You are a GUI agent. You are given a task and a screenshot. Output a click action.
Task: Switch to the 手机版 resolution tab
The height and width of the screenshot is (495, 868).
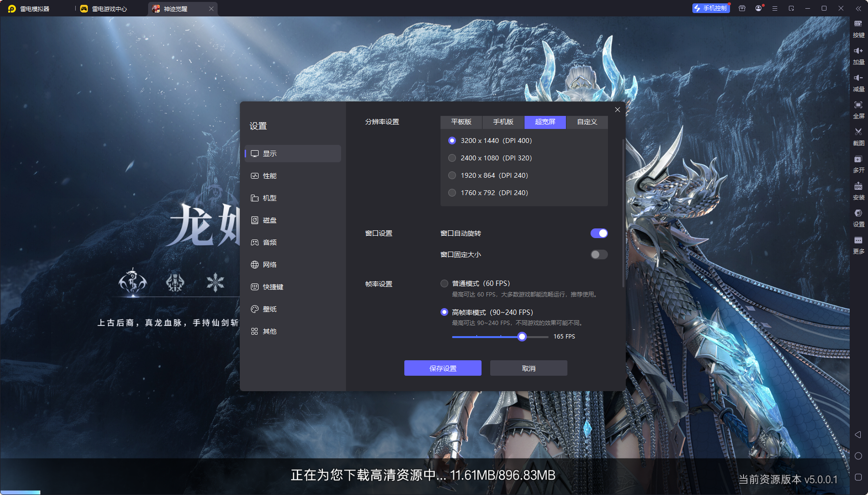coord(503,122)
